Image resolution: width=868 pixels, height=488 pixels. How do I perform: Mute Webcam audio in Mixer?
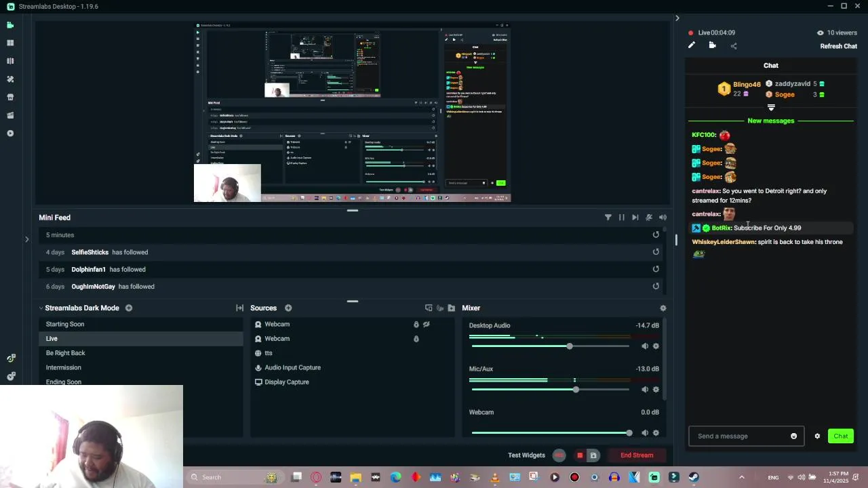645,432
